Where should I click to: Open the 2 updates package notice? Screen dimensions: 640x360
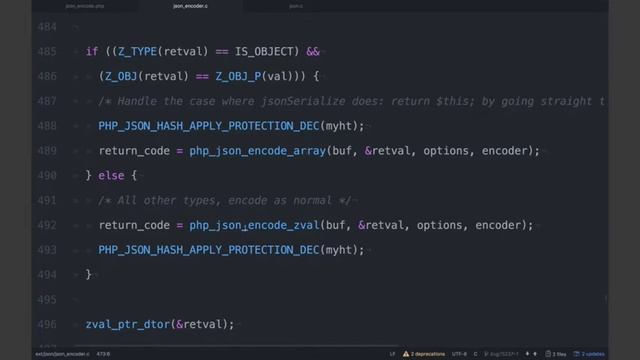click(x=589, y=354)
